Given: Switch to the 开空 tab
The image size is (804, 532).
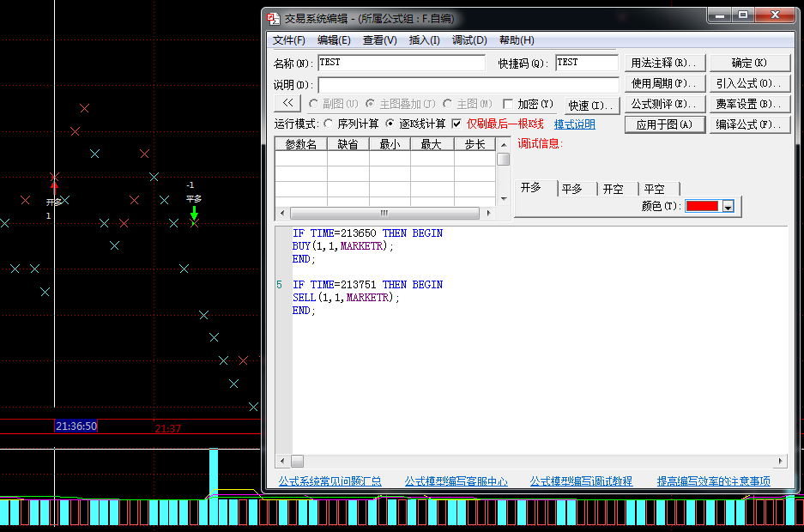Looking at the screenshot, I should pos(614,189).
